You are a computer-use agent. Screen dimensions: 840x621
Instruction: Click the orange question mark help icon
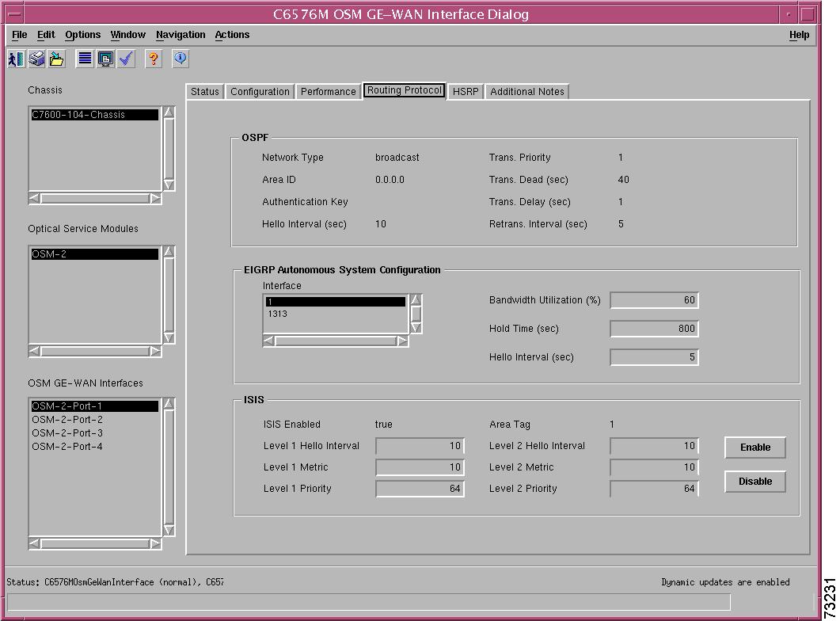[x=154, y=59]
